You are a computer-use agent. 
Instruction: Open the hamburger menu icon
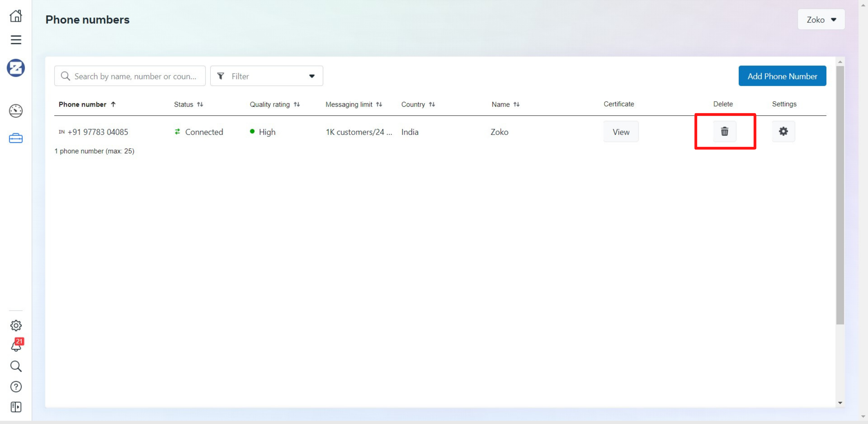16,40
